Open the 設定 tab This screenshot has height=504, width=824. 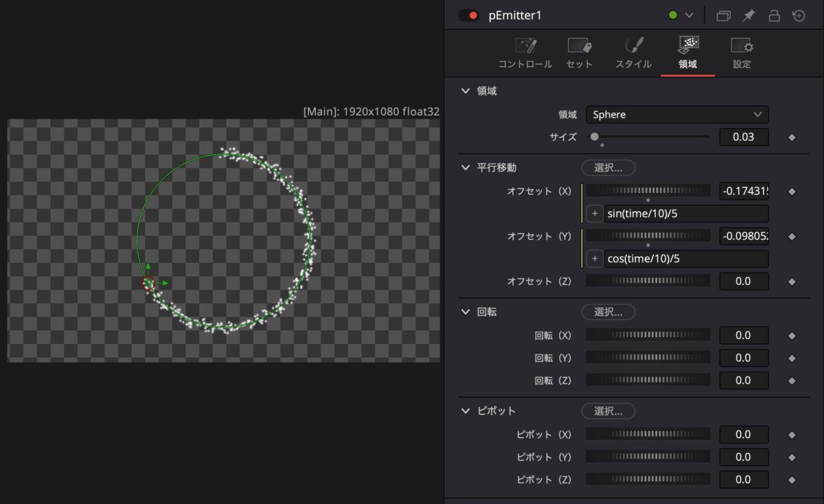click(742, 54)
